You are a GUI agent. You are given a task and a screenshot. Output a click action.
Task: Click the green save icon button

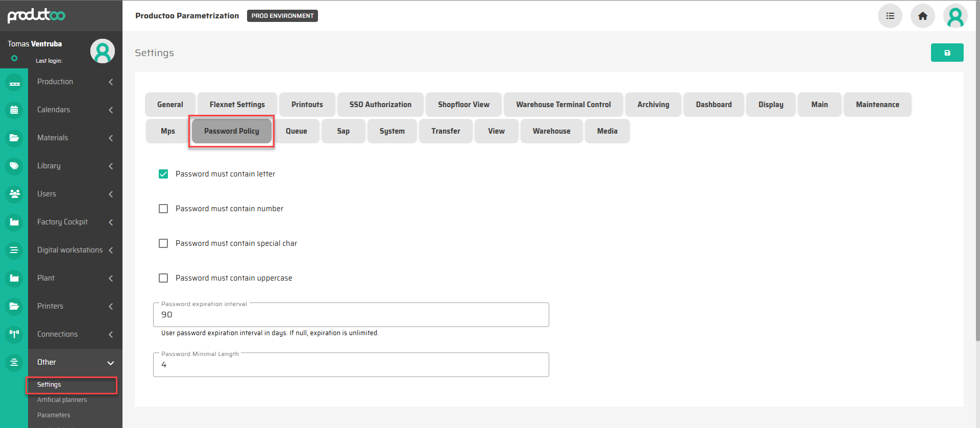[x=947, y=53]
